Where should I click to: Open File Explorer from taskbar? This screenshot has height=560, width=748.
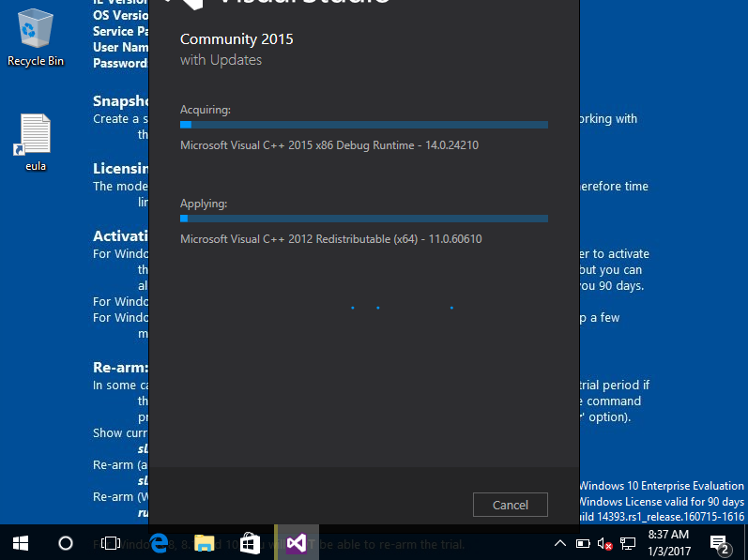pyautogui.click(x=205, y=543)
